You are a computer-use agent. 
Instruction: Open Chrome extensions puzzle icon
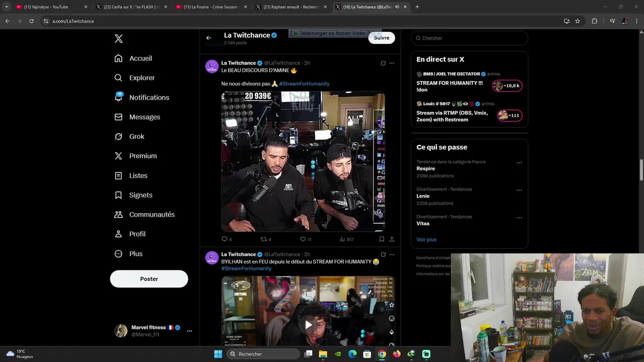coord(595,21)
